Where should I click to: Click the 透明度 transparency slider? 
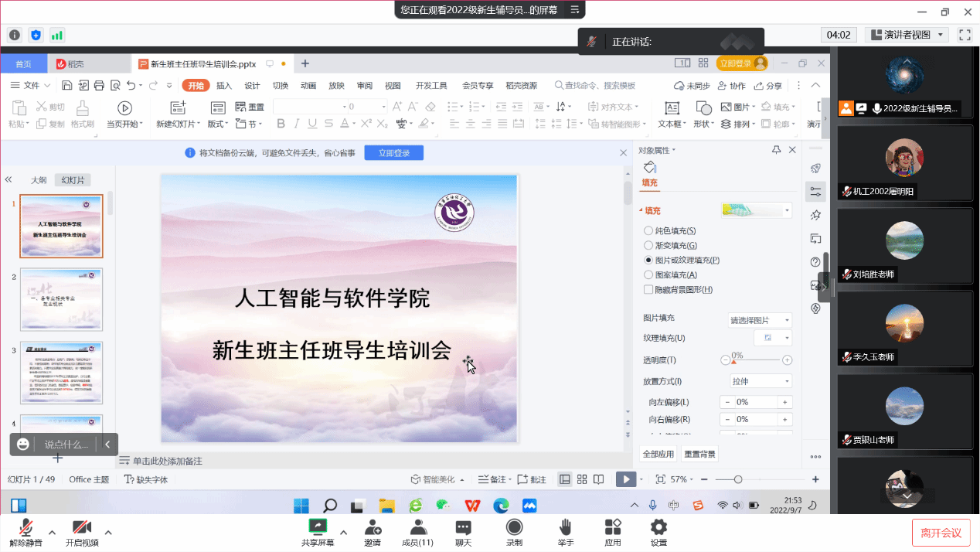coord(756,360)
